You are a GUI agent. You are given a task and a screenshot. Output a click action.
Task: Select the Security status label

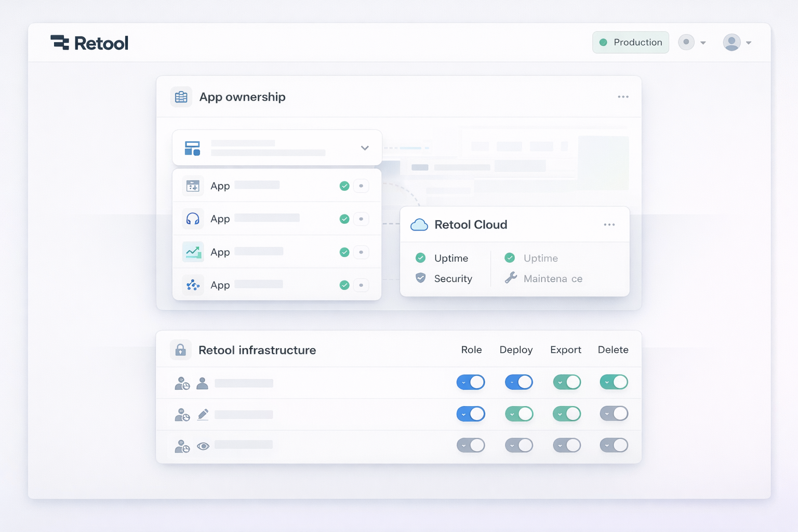pyautogui.click(x=453, y=279)
